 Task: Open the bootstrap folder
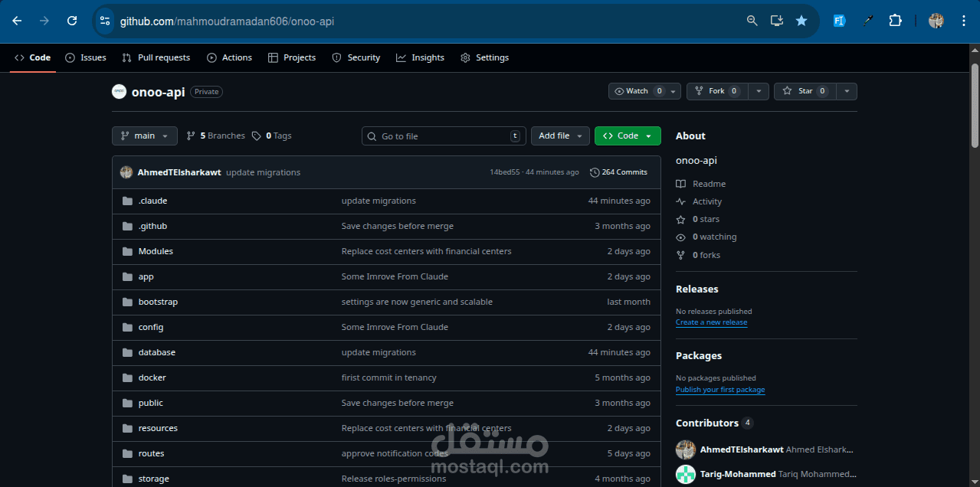pyautogui.click(x=158, y=302)
